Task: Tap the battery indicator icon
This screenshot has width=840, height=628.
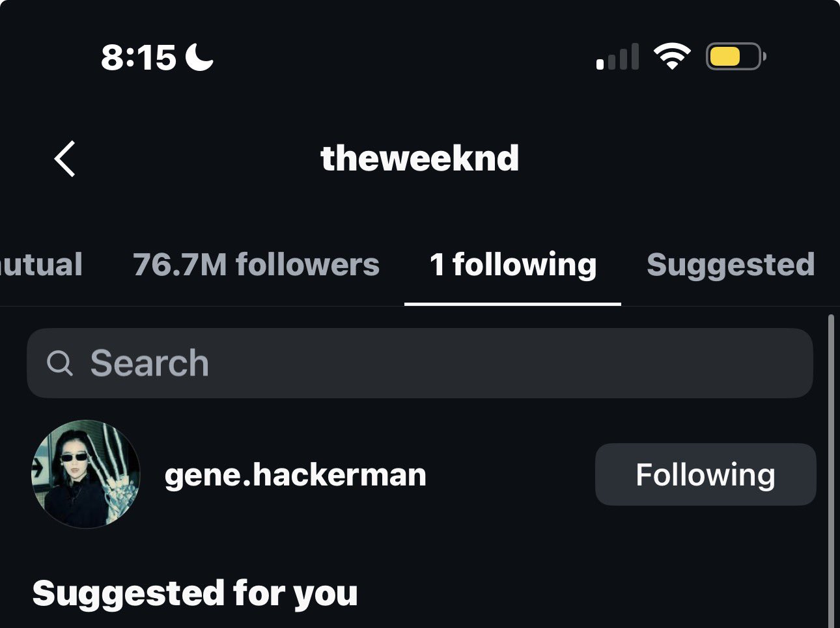Action: click(x=735, y=57)
